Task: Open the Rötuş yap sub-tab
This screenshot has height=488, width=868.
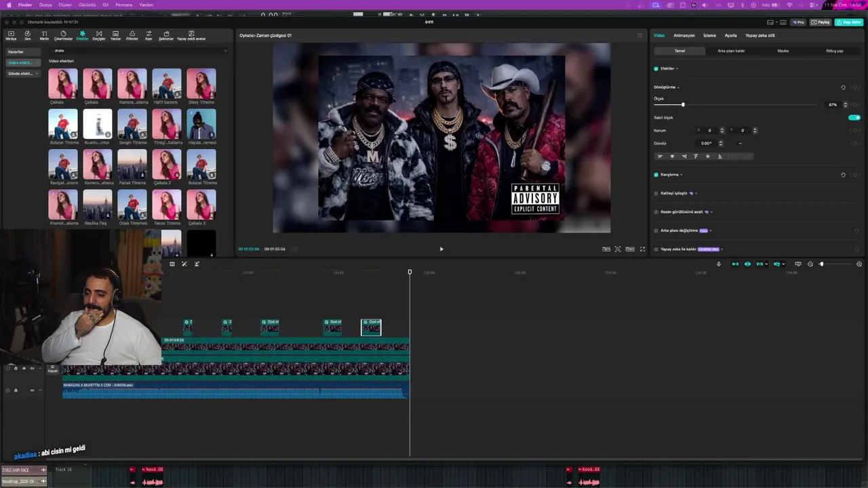Action: (x=835, y=51)
